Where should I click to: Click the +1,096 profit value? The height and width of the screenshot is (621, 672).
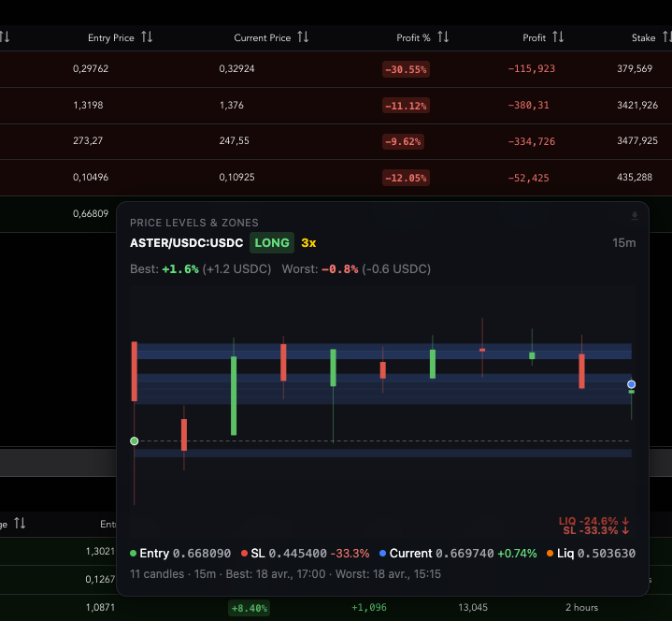point(369,607)
